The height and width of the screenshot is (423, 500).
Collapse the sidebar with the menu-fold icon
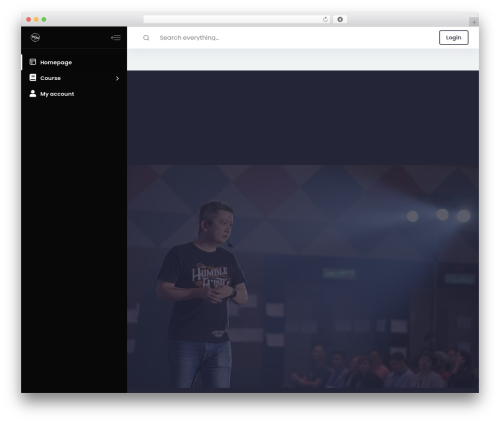pyautogui.click(x=116, y=38)
